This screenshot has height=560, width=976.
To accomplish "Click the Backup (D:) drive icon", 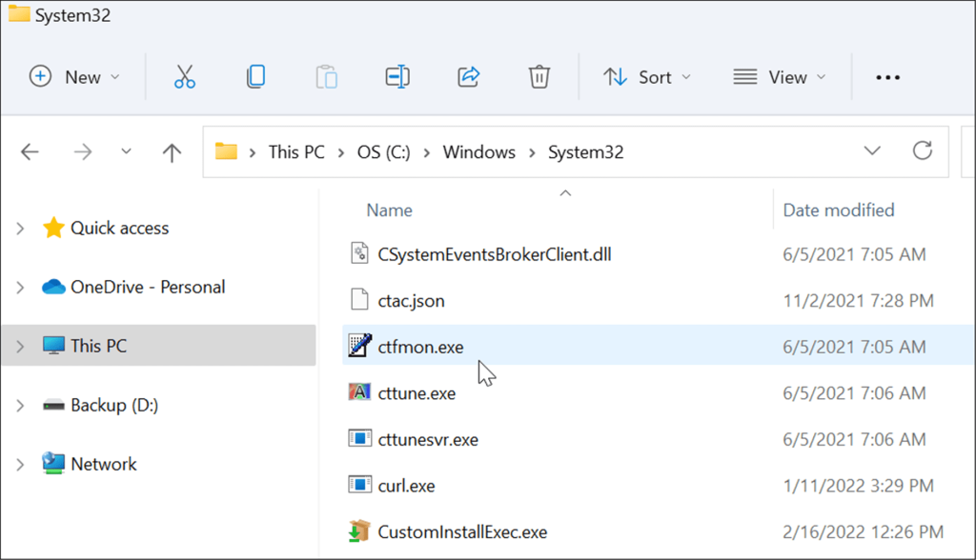I will click(53, 406).
